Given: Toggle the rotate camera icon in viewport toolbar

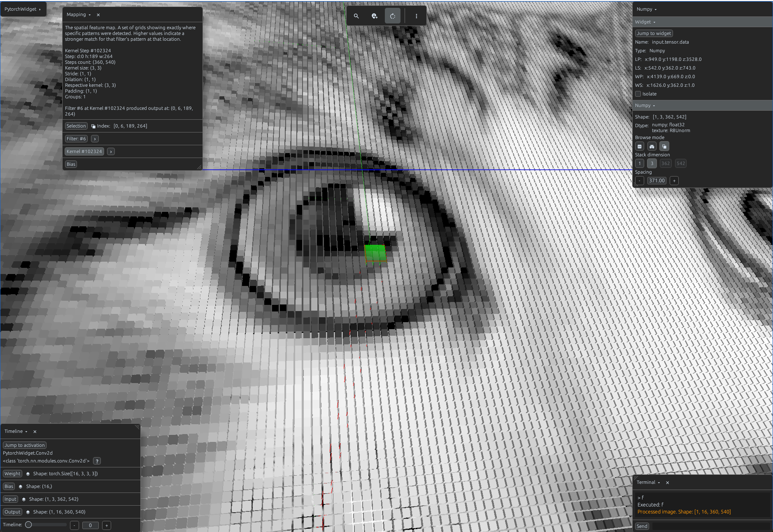Looking at the screenshot, I should click(392, 16).
